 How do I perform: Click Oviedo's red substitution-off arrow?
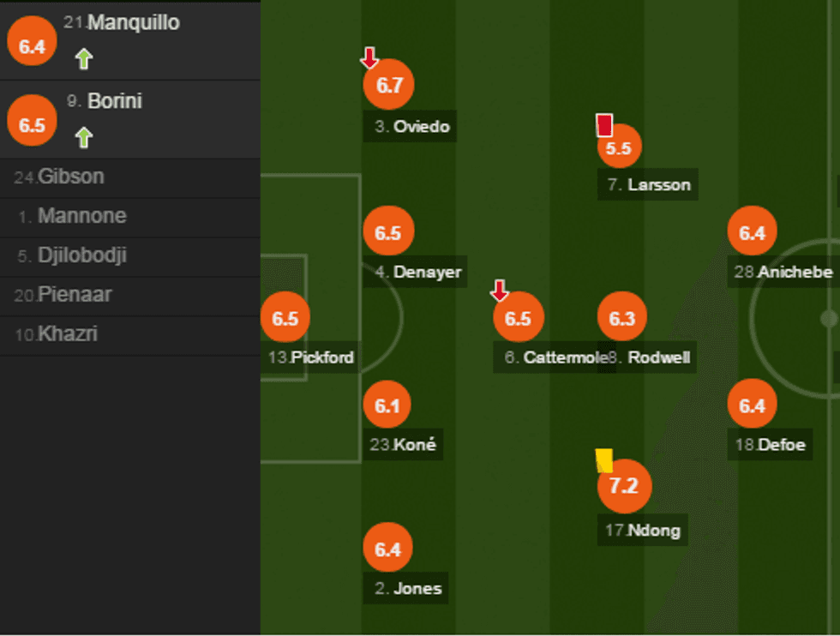(369, 58)
